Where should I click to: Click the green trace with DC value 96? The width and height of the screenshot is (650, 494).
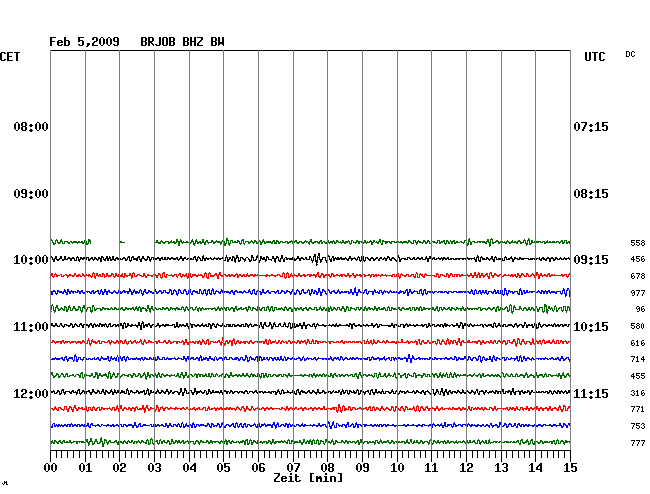click(x=310, y=309)
